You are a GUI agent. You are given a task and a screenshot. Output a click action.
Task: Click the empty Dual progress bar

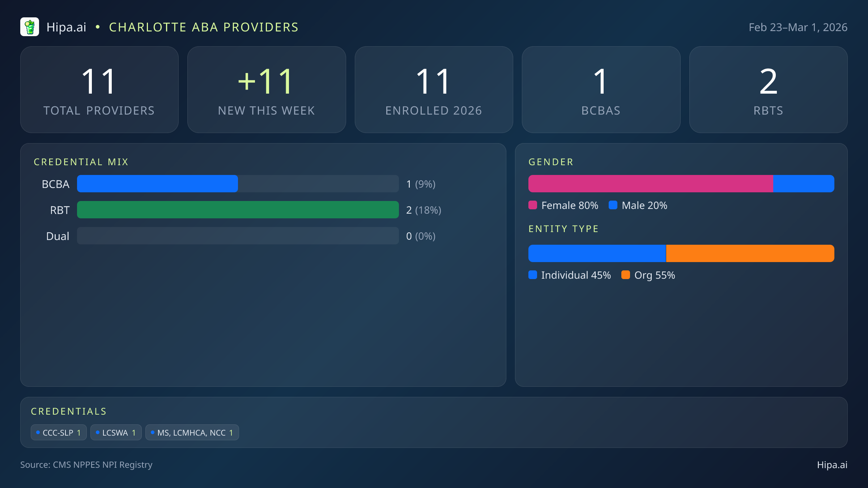click(x=238, y=236)
